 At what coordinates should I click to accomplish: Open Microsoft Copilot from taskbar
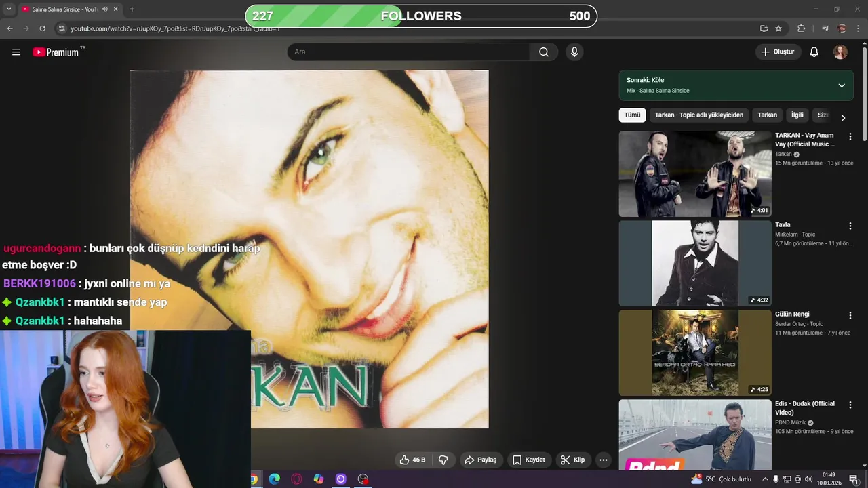click(x=319, y=479)
